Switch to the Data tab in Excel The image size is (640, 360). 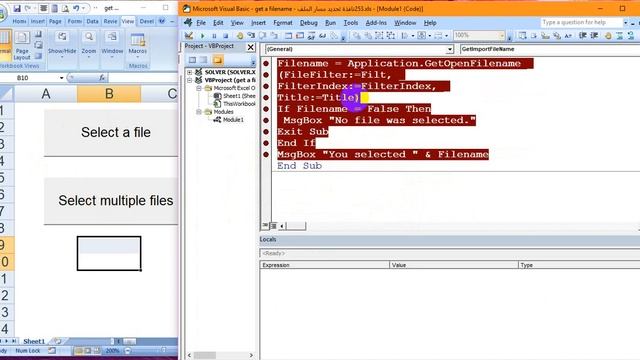pos(92,21)
